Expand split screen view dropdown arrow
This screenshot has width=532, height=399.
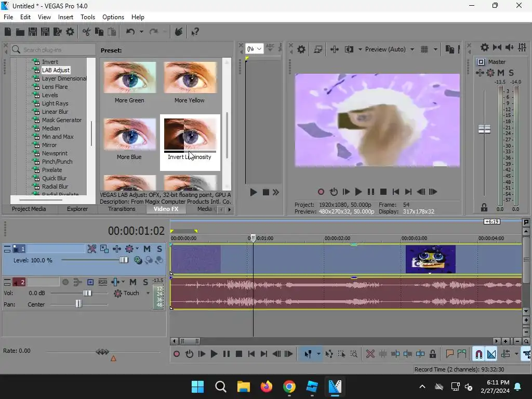[360, 49]
